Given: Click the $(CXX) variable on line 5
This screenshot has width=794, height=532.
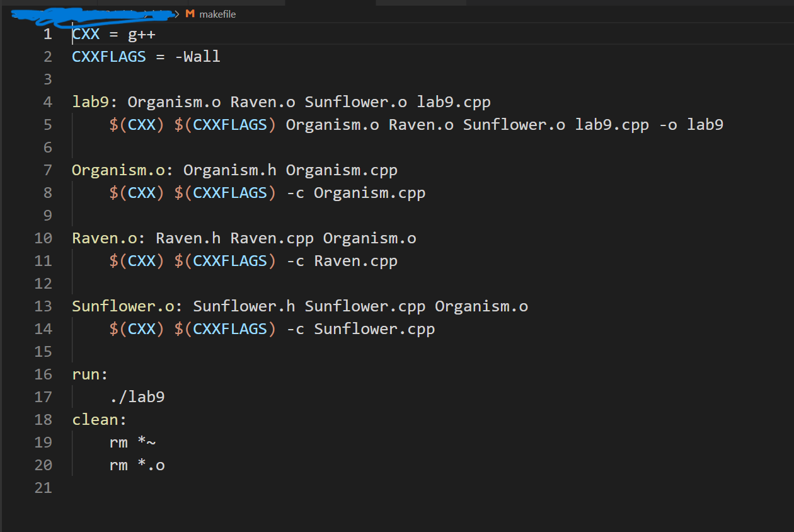Looking at the screenshot, I should point(136,124).
